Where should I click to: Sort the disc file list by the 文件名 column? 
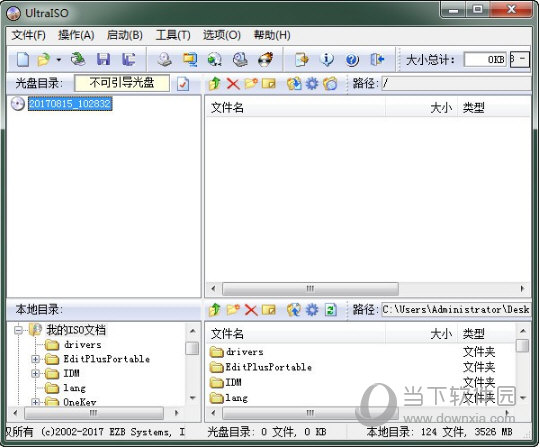295,108
